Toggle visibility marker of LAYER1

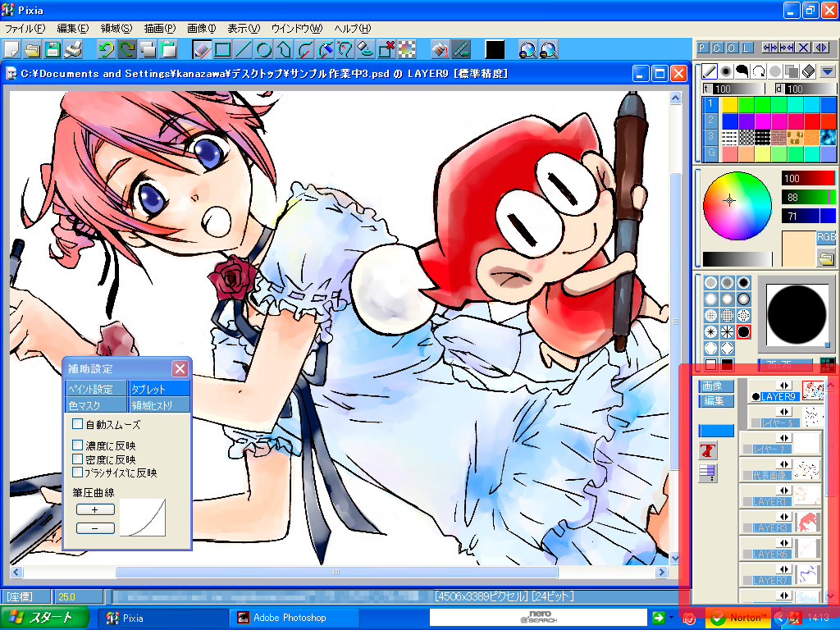click(747, 502)
